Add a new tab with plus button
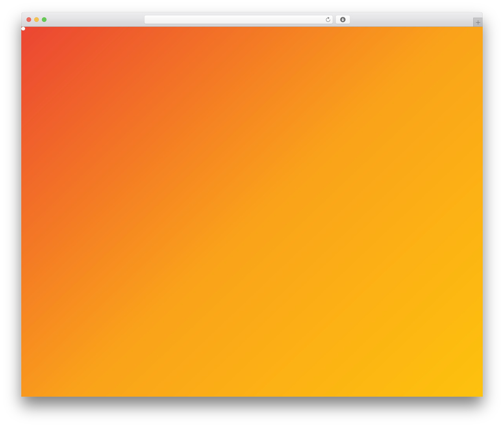Image resolution: width=504 pixels, height=427 pixels. 478,22
